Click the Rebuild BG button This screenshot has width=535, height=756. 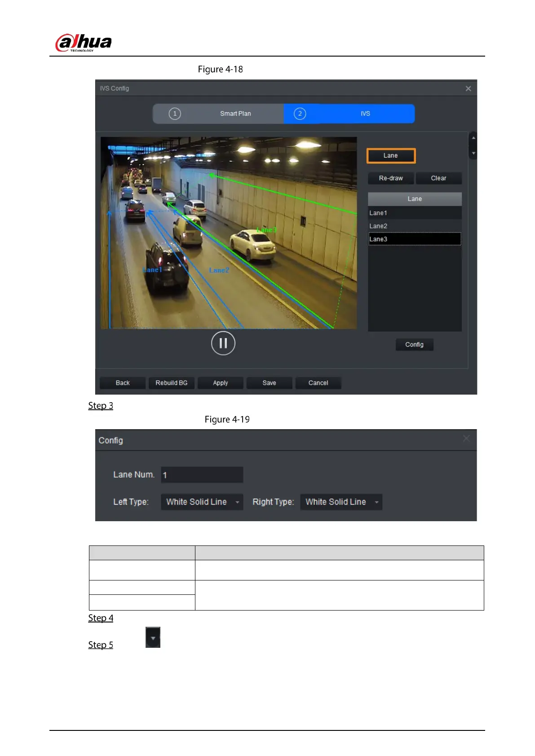pos(171,383)
